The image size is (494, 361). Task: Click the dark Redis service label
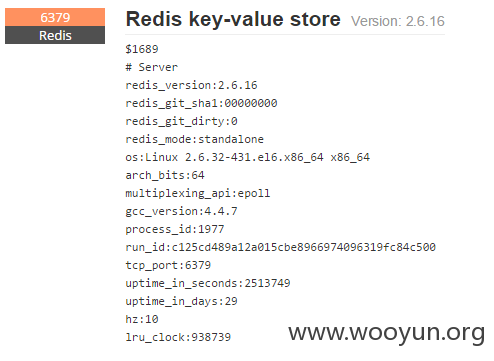[55, 35]
